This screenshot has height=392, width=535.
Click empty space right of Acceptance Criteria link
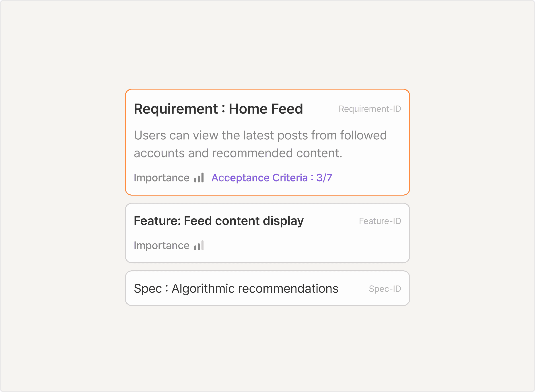[x=370, y=178]
